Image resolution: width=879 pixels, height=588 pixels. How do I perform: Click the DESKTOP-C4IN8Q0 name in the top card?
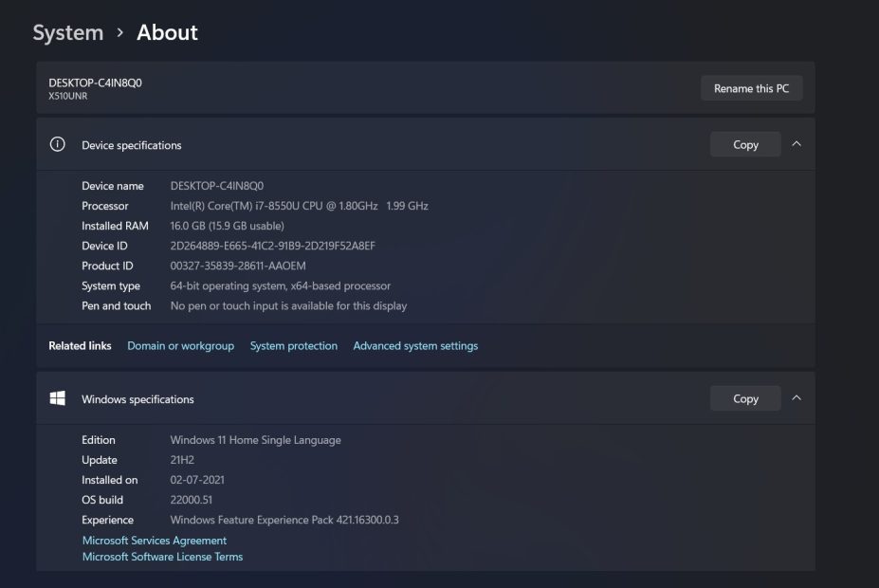coord(96,83)
